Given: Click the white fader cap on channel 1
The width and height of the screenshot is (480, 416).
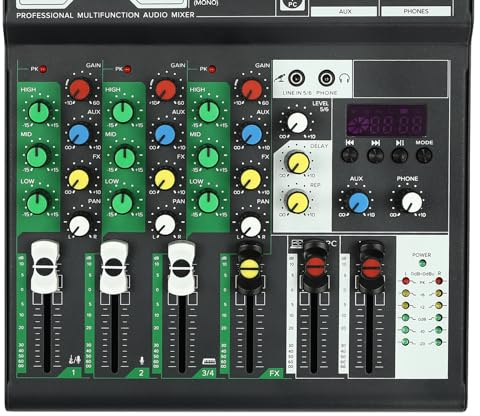Looking at the screenshot, I should tap(45, 267).
